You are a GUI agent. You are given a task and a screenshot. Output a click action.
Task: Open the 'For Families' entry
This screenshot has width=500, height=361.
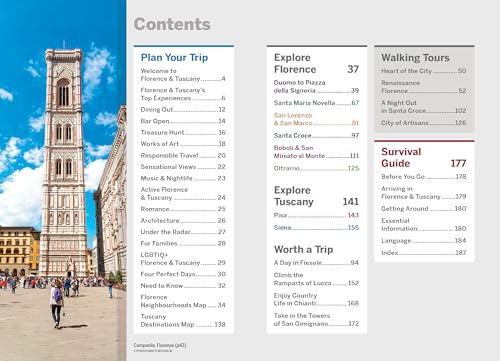click(183, 243)
